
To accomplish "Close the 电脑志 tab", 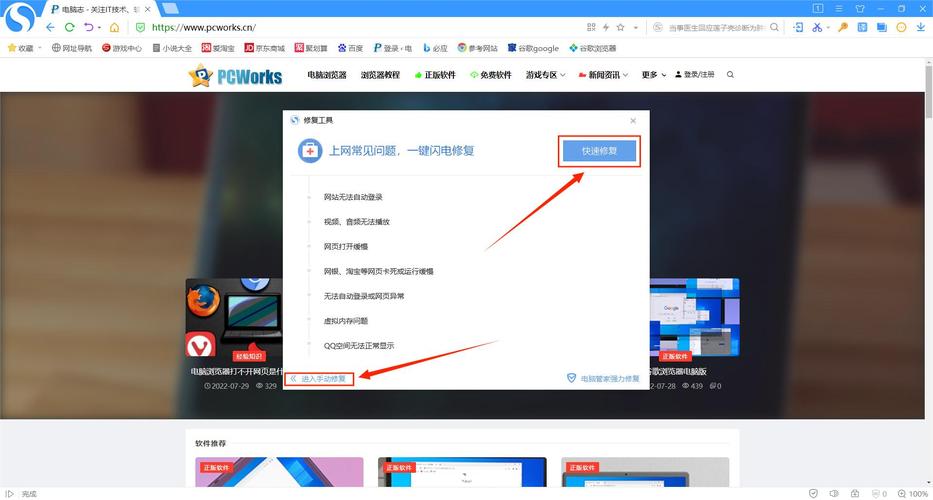I will 148,10.
